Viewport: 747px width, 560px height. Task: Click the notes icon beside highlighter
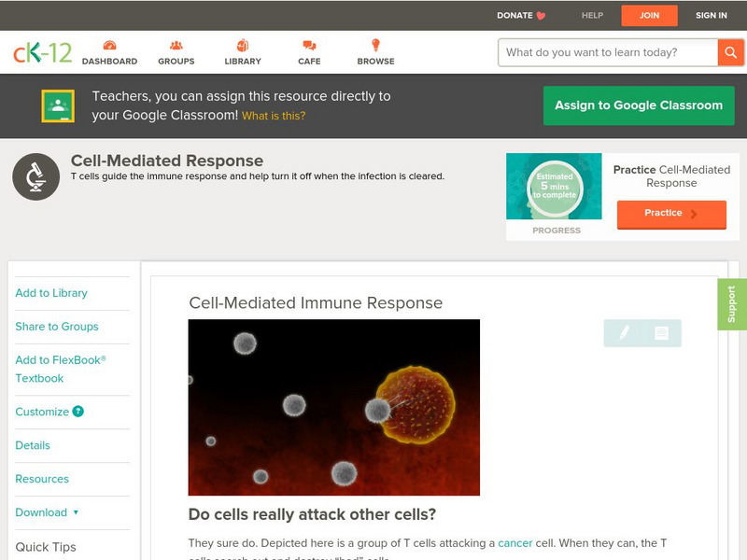661,333
